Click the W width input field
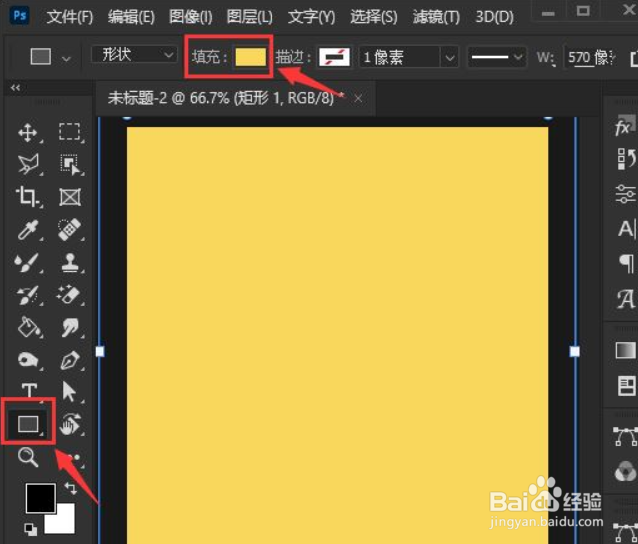Image resolution: width=638 pixels, height=544 pixels. click(x=590, y=57)
